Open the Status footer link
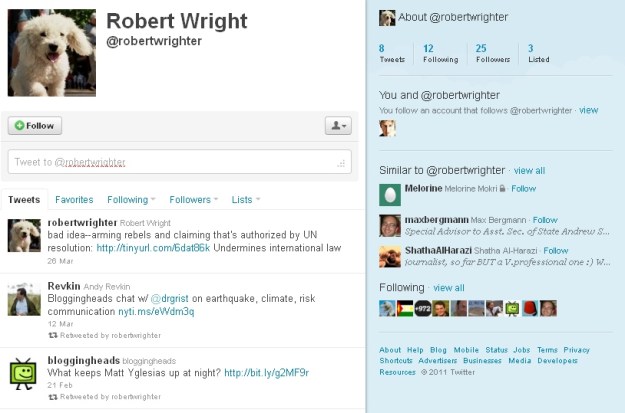 click(x=496, y=350)
